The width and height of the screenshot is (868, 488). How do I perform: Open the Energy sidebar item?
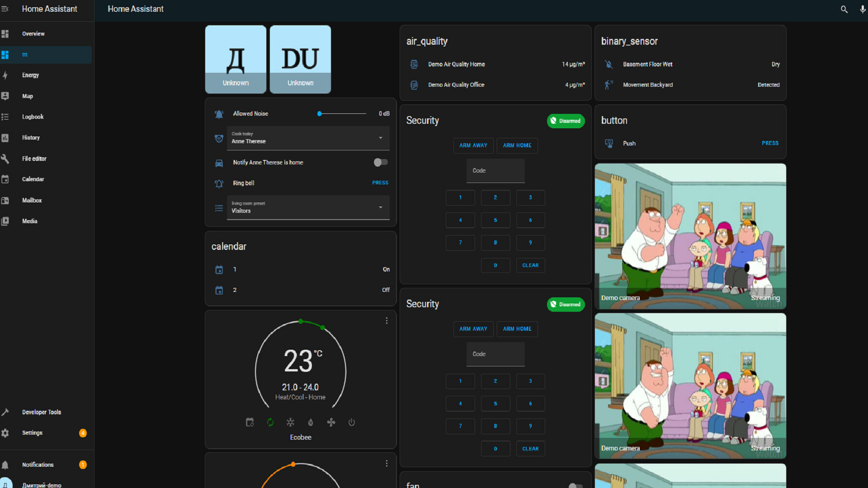point(30,75)
